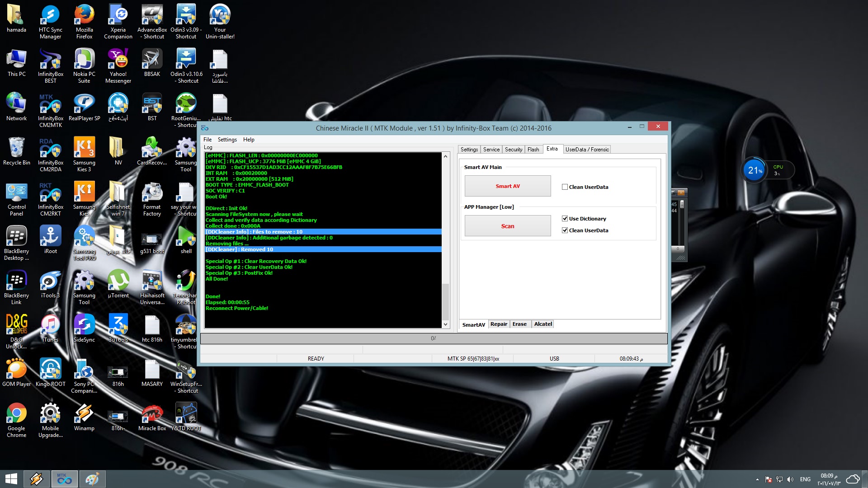Click the log scrollbar down arrow

pyautogui.click(x=445, y=324)
